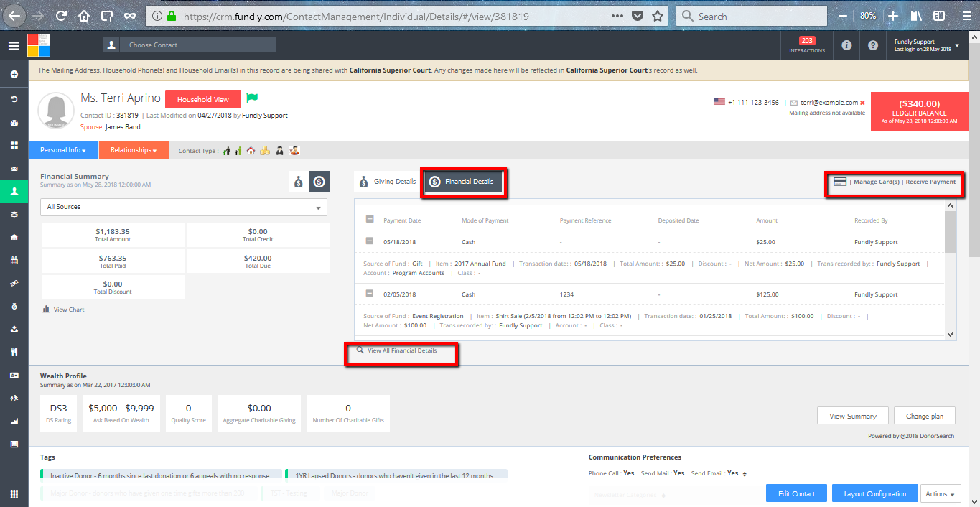Click the Firefox home button

coord(84,16)
